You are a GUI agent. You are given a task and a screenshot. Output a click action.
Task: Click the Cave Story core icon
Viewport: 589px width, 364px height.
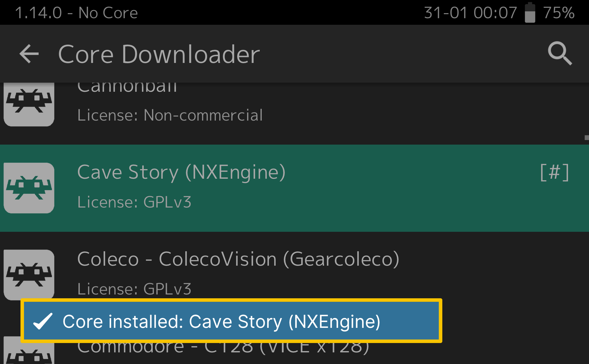tap(29, 188)
